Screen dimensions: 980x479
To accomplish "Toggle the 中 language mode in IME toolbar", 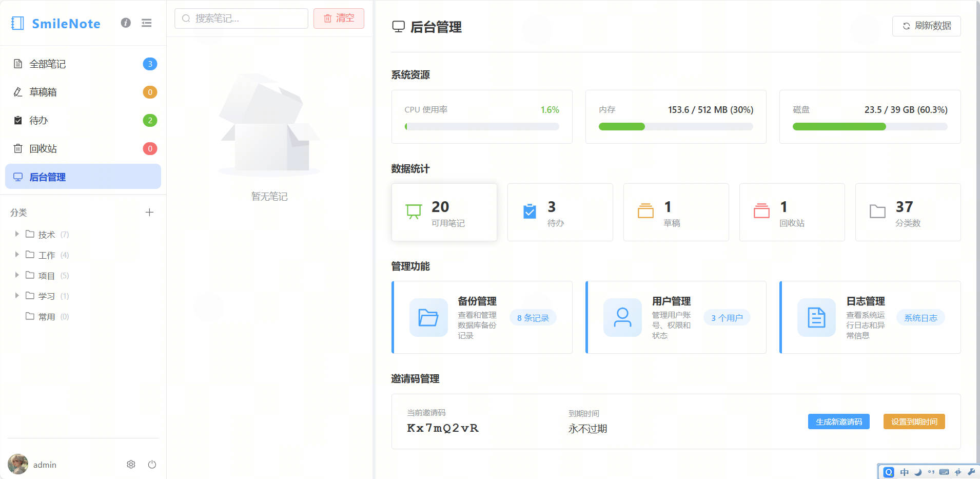I will point(904,472).
